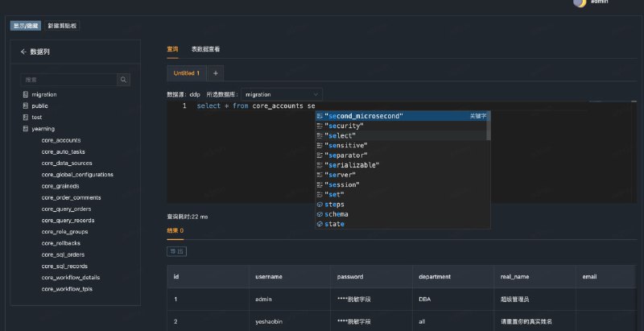Select the core_auto_tasks table
Viewport: 644px width, 331px height.
point(63,152)
